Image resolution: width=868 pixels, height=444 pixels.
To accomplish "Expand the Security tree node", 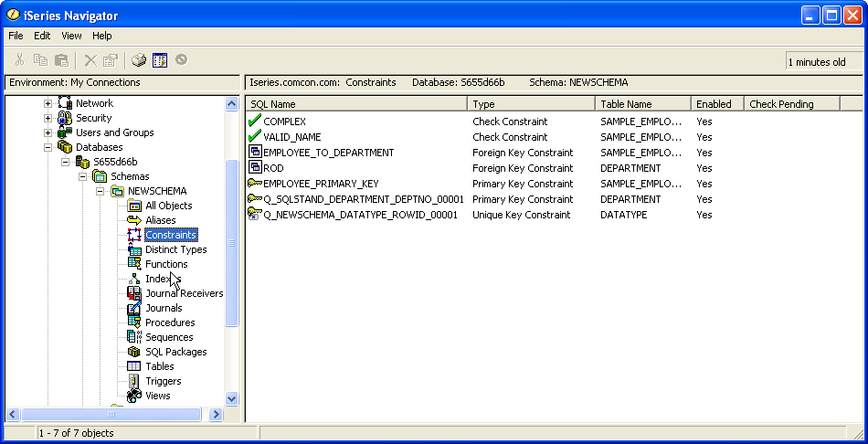I will (48, 118).
